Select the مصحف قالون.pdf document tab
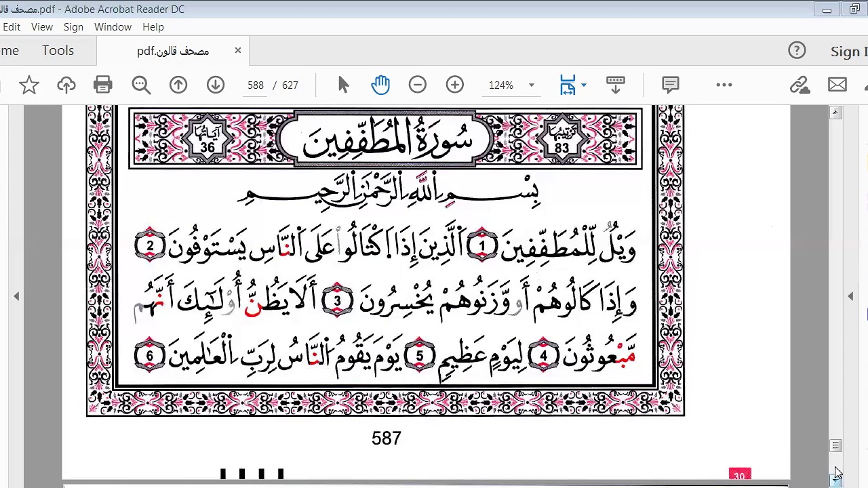This screenshot has width=868, height=488. [173, 51]
